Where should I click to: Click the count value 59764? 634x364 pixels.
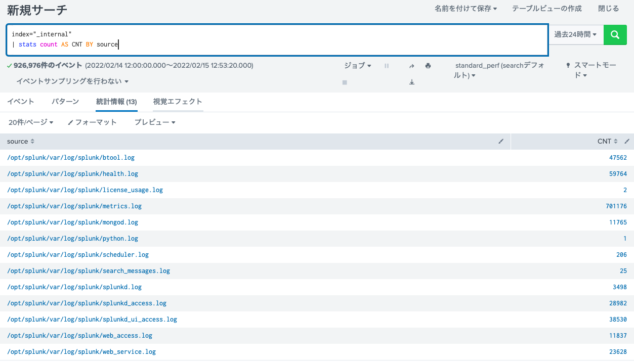coord(618,174)
